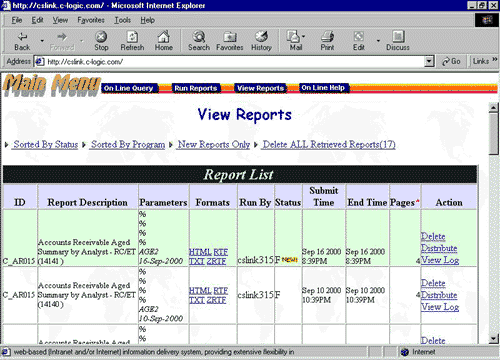Viewport: 500px width, 360px height.
Task: Open the File menu
Action: pos(17,20)
